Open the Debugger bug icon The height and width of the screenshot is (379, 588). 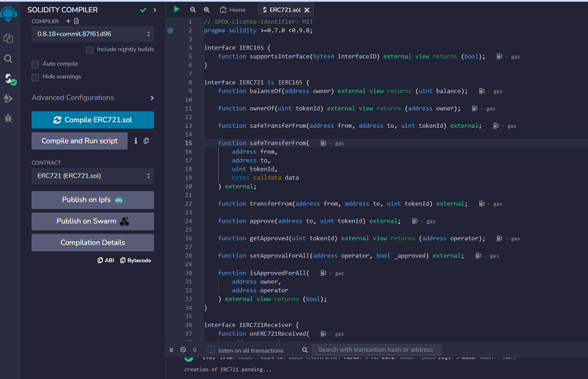point(8,119)
